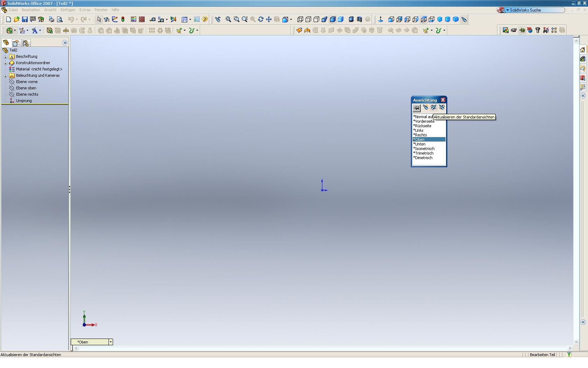This screenshot has height=368, width=588.
Task: Select the Zoom to Fit magnifier tool
Action: click(x=228, y=20)
